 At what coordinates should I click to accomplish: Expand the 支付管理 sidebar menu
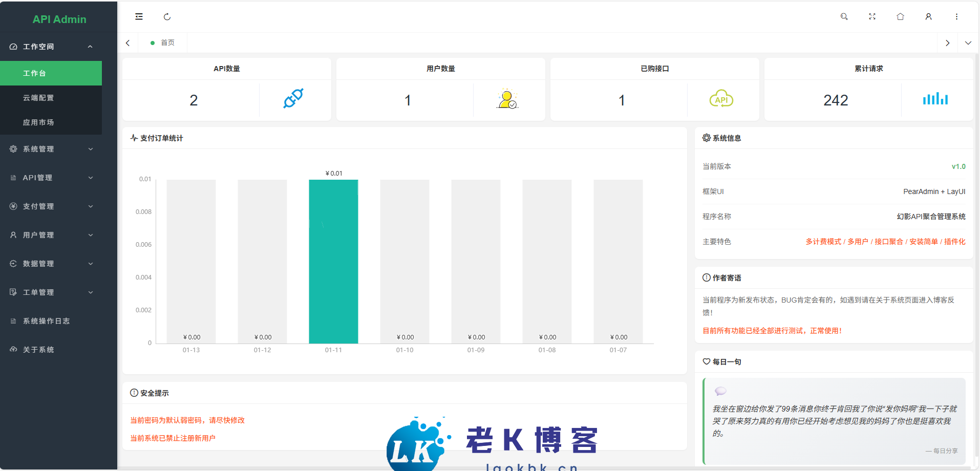51,206
